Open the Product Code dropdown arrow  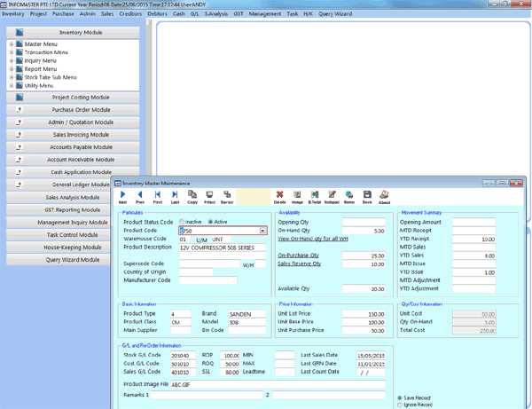click(x=262, y=231)
